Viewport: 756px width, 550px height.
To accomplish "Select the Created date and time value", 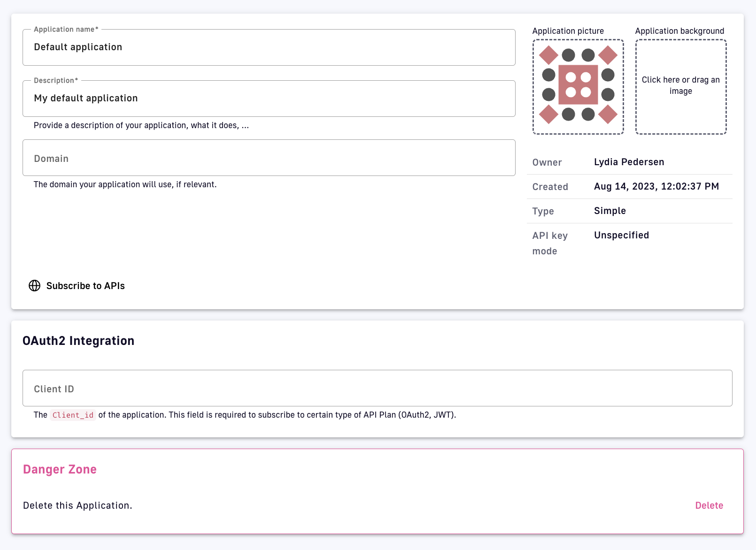I will pyautogui.click(x=656, y=186).
